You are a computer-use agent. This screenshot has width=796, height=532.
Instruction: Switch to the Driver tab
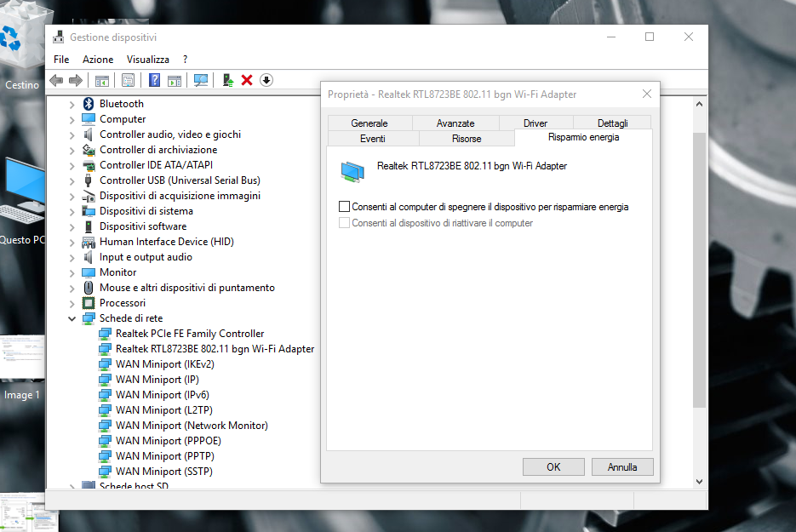coord(535,123)
